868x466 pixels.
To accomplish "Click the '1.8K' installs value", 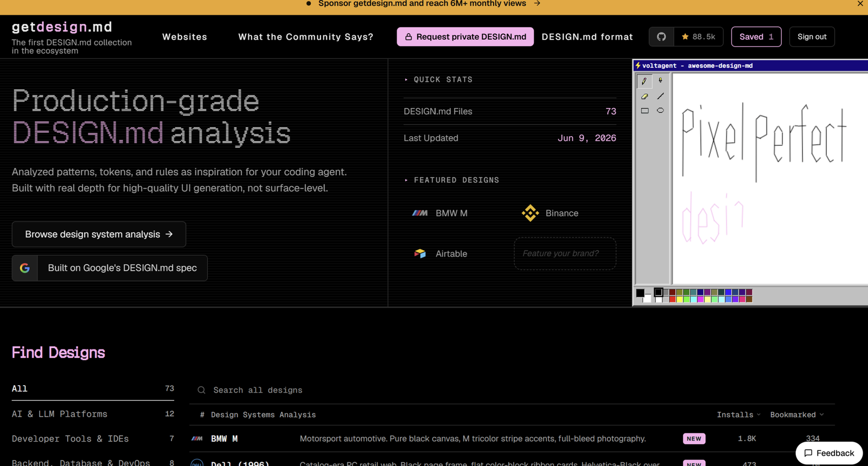I will [746, 438].
